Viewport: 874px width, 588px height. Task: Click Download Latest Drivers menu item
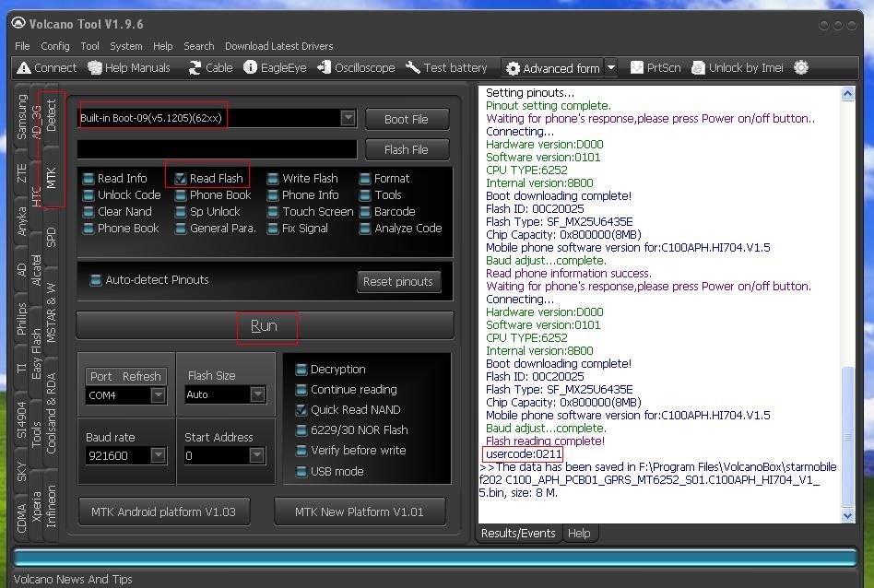pos(278,46)
